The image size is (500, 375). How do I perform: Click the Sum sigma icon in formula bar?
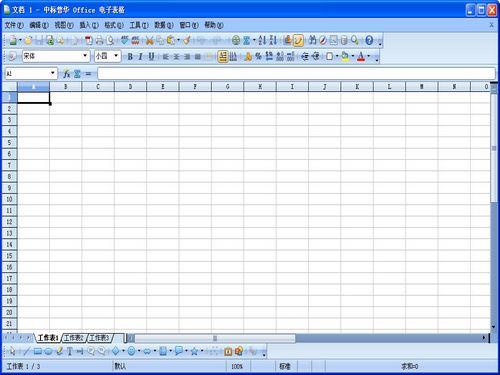point(77,74)
